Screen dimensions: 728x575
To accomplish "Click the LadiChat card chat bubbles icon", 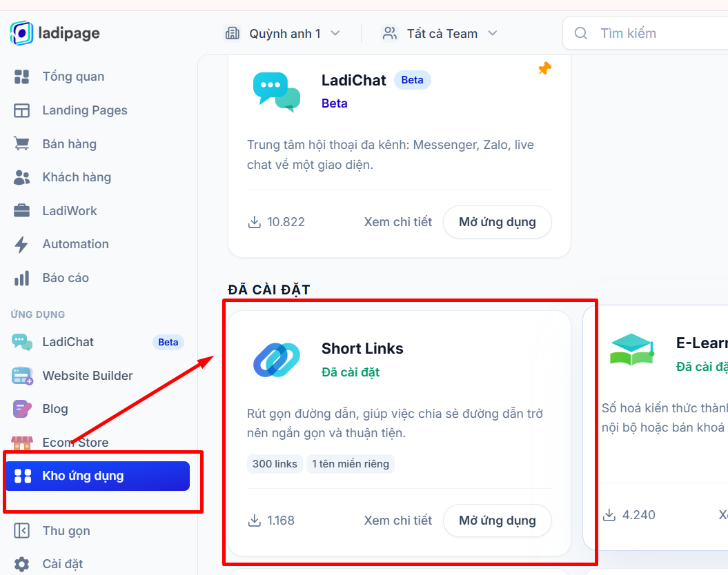I will tap(277, 92).
